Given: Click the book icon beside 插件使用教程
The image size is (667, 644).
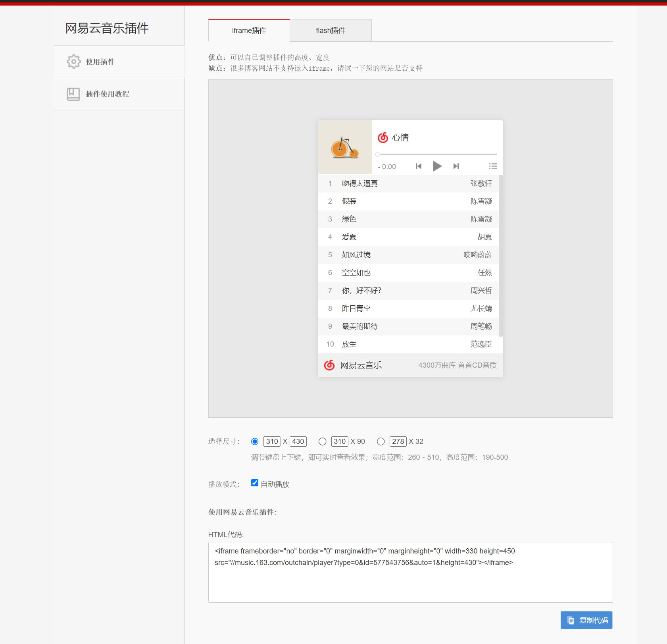Looking at the screenshot, I should [73, 94].
